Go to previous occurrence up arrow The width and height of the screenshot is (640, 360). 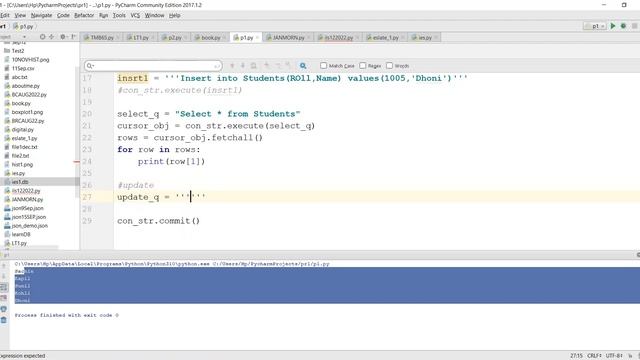232,66
